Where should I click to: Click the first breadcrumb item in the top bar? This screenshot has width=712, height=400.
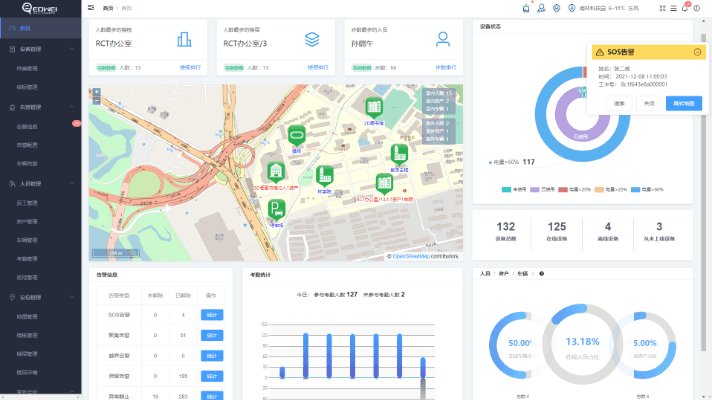pyautogui.click(x=108, y=8)
